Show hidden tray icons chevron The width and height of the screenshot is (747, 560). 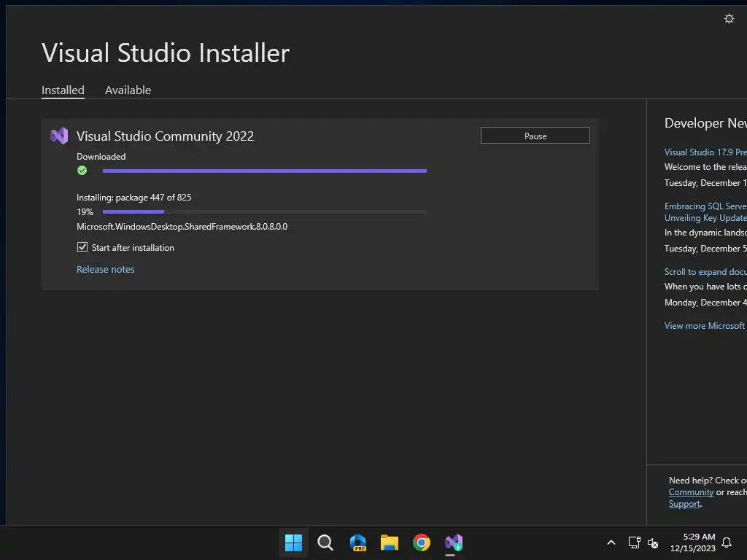tap(611, 542)
